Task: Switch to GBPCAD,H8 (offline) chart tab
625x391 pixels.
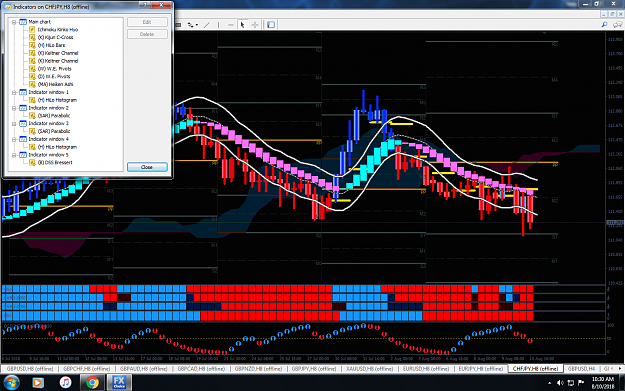Action: (201, 369)
